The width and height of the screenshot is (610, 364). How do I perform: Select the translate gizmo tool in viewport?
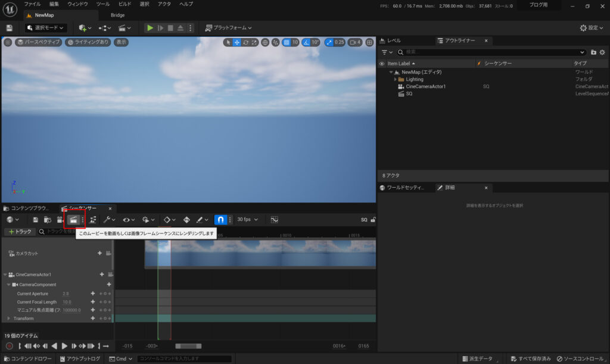tap(237, 42)
